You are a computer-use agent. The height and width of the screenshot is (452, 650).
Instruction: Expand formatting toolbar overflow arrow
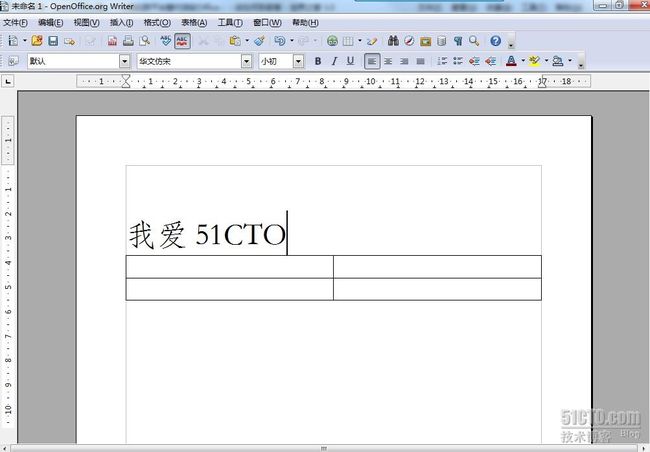(581, 62)
